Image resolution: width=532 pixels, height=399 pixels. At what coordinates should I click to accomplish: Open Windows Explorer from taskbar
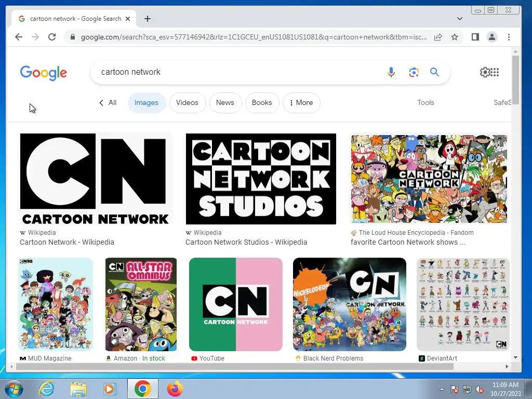click(78, 389)
